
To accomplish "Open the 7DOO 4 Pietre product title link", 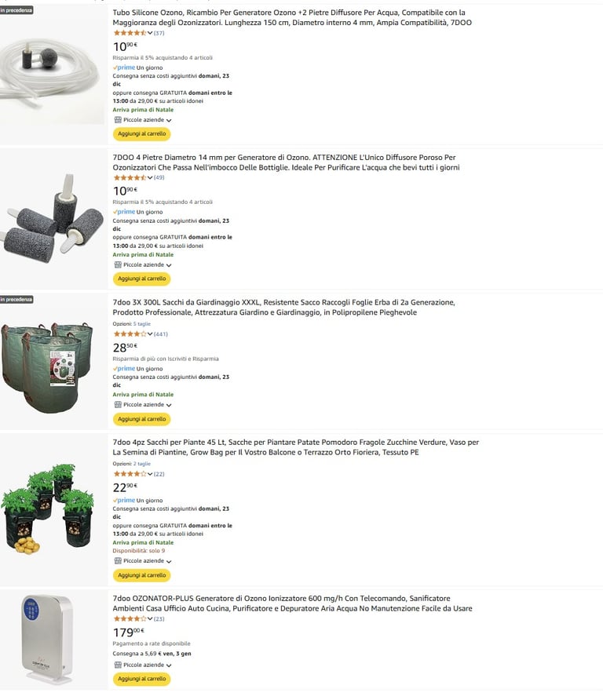I will pos(286,162).
